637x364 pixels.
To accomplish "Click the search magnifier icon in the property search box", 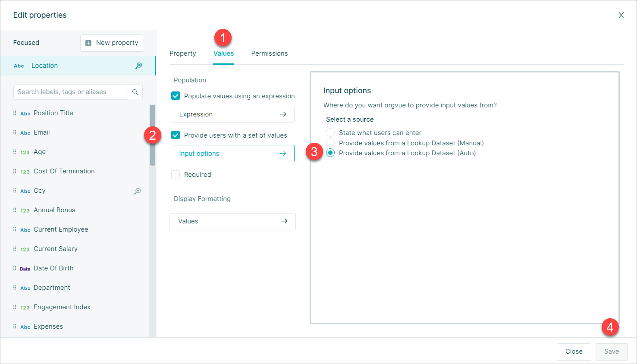I will point(135,92).
